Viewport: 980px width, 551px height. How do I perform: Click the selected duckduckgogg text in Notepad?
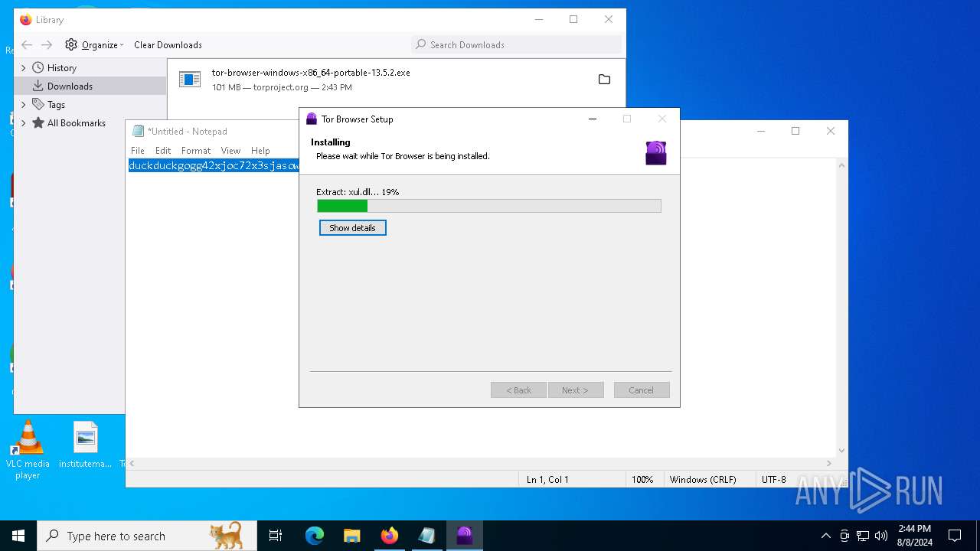click(214, 166)
